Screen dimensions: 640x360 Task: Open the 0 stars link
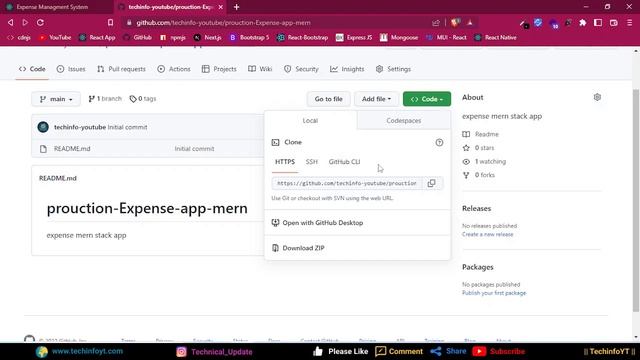click(x=478, y=148)
